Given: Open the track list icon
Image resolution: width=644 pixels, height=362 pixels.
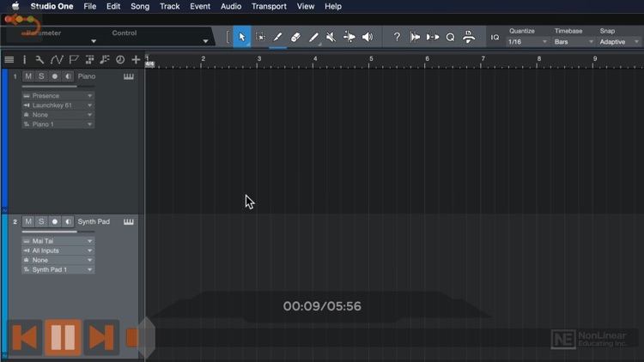Looking at the screenshot, I should click(x=9, y=59).
